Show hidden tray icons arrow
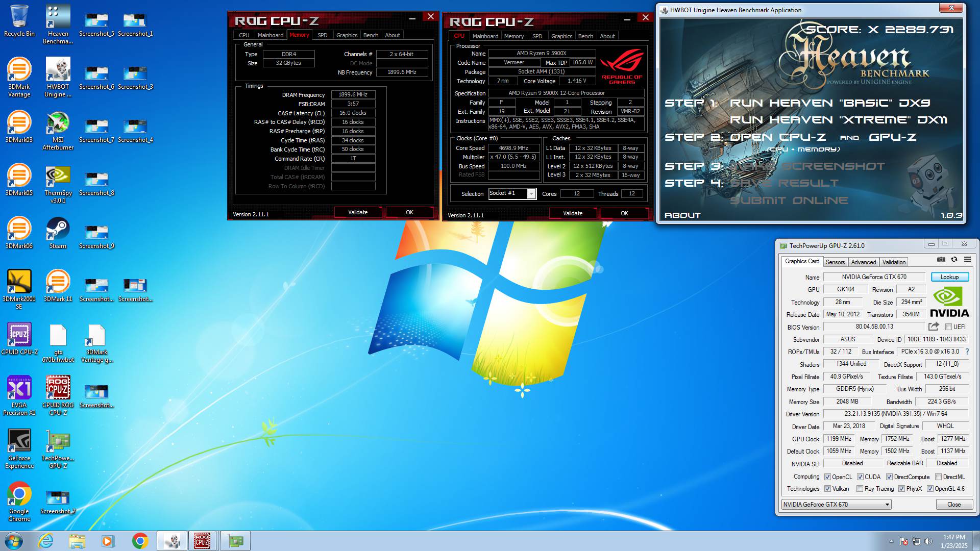This screenshot has width=980, height=551. coord(891,541)
